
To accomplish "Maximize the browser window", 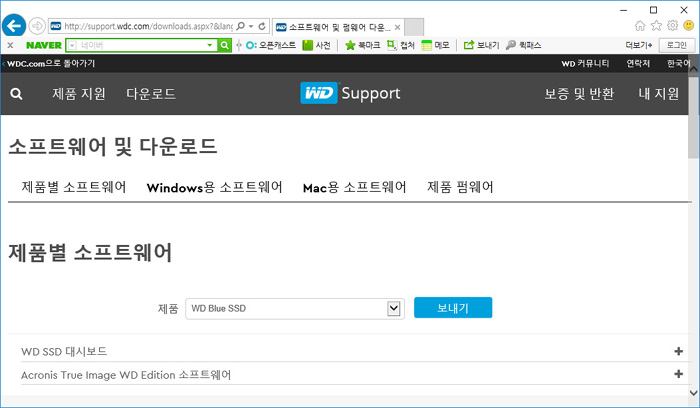I will click(654, 10).
